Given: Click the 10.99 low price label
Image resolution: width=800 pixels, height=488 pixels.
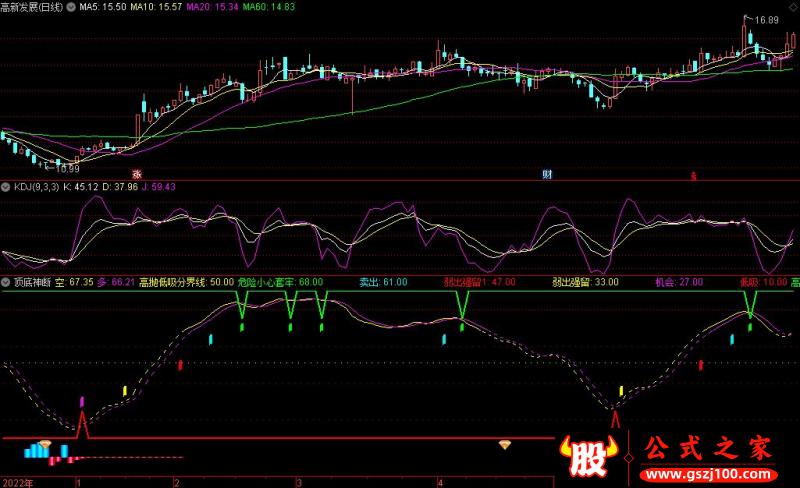Looking at the screenshot, I should click(67, 168).
